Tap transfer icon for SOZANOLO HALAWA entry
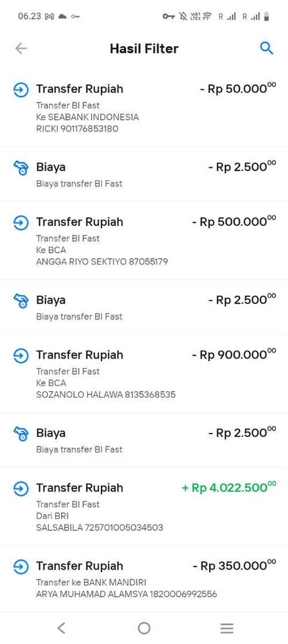The image size is (288, 644). pos(21,356)
